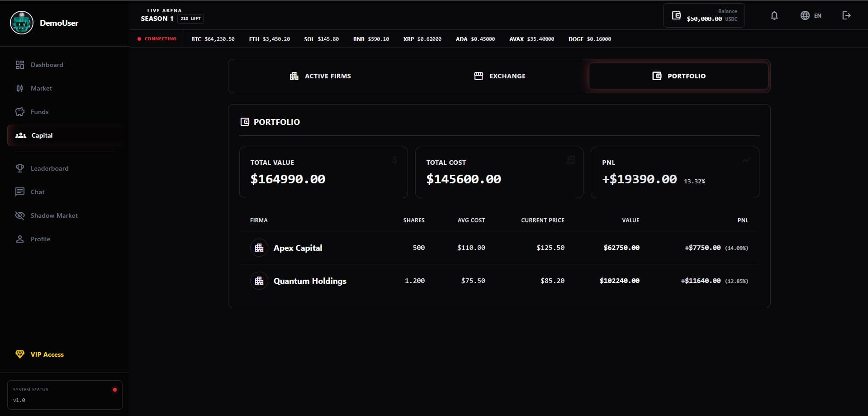Open VIP Access
868x416 pixels.
click(47, 354)
